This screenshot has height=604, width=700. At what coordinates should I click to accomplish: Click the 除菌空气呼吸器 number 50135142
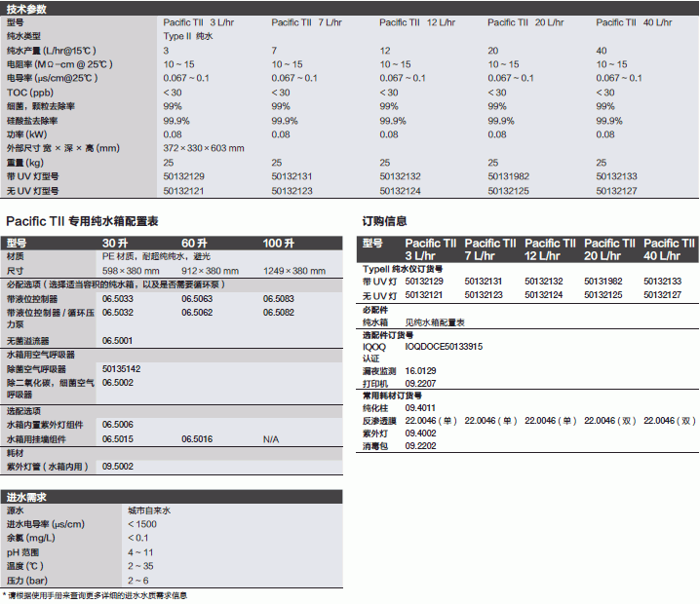tap(122, 369)
